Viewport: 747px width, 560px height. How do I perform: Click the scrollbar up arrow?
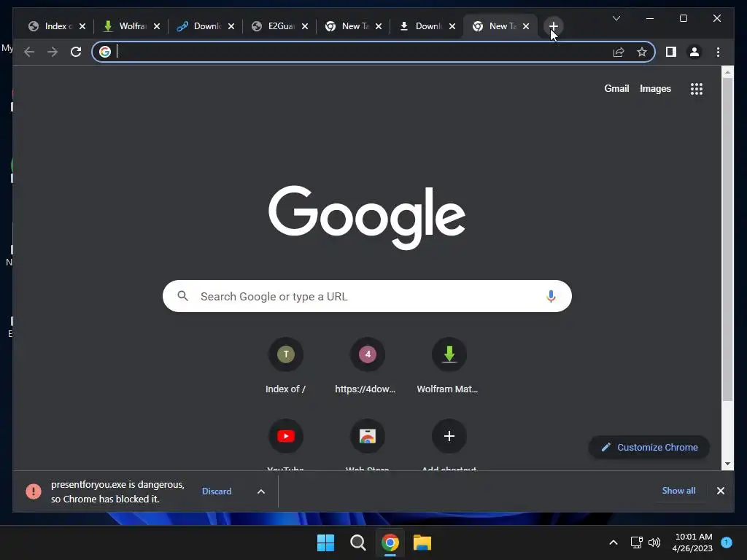[x=727, y=72]
